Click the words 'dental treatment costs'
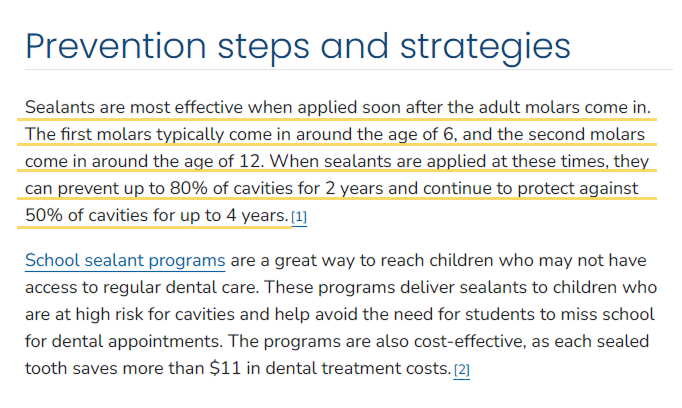 pos(358,368)
